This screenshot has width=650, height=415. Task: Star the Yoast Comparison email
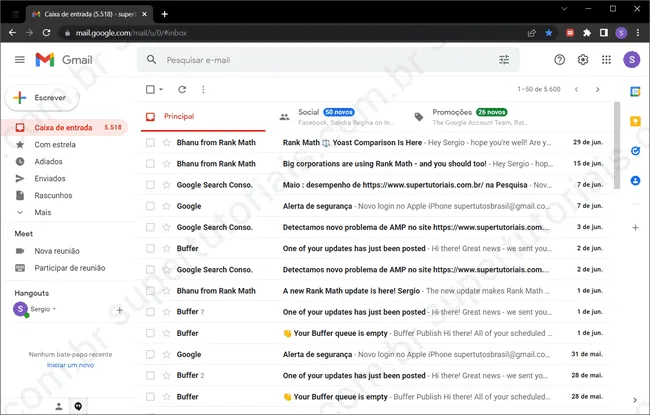(x=166, y=143)
